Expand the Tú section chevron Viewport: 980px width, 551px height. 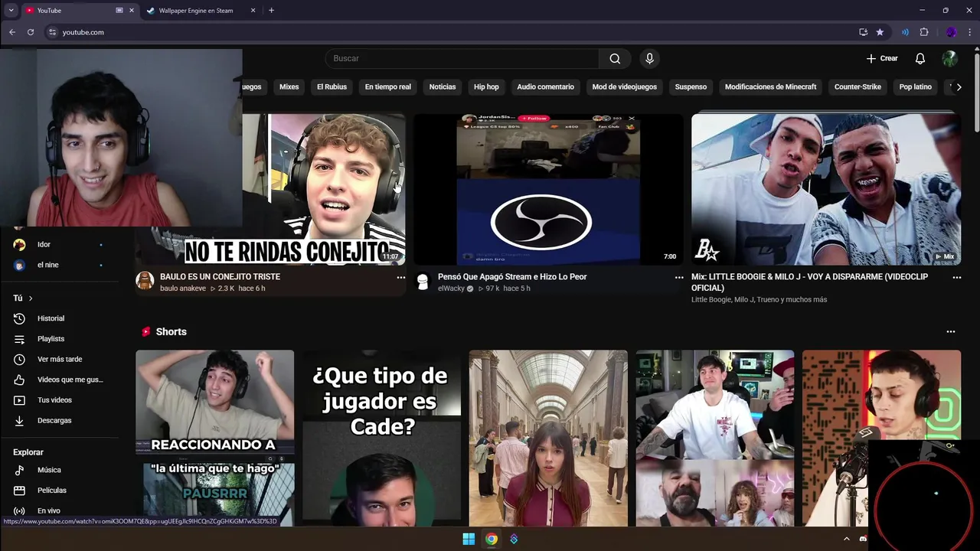[31, 298]
